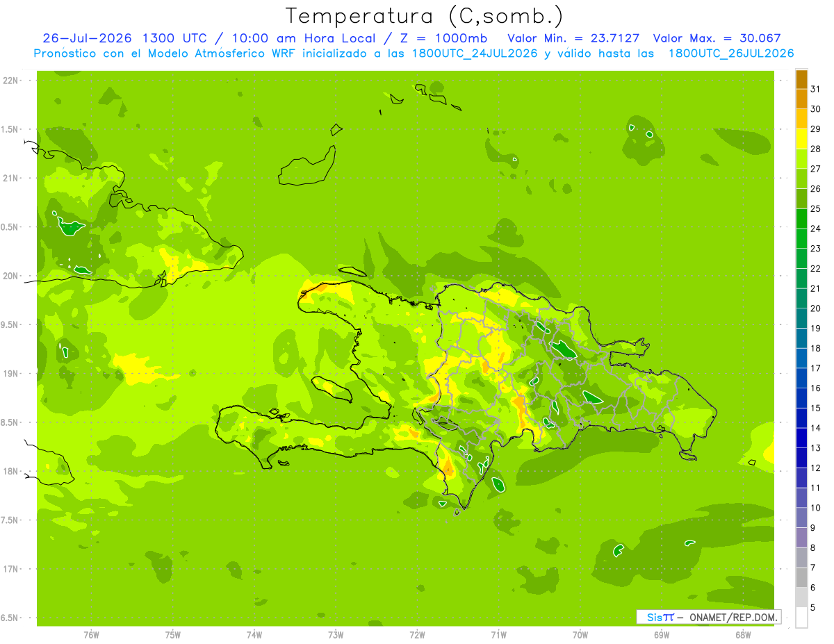Click the colorbar segment between 26 and 27
This screenshot has width=834, height=644.
(x=801, y=179)
